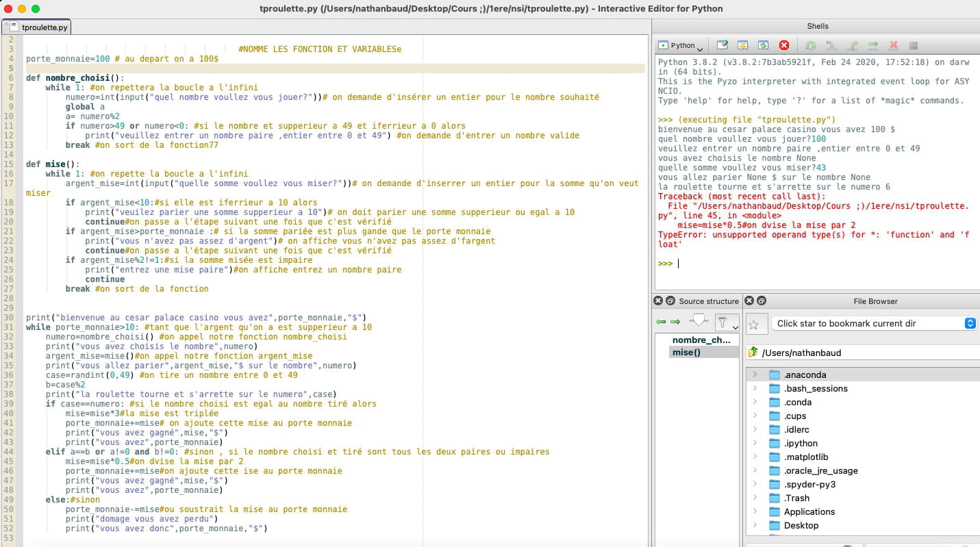Expand the .spyder-py3 folder
This screenshot has height=547, width=980.
click(x=755, y=484)
